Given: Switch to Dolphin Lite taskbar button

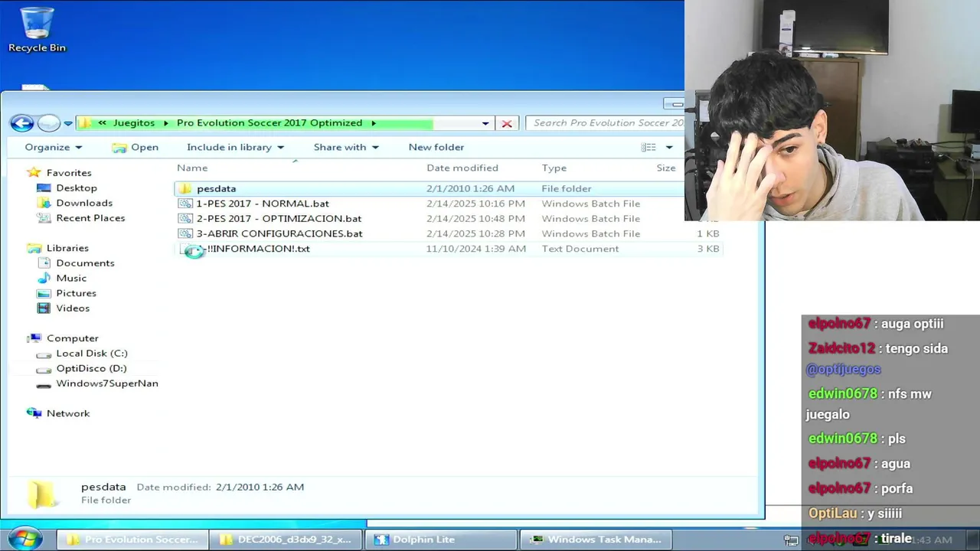Looking at the screenshot, I should tap(441, 540).
